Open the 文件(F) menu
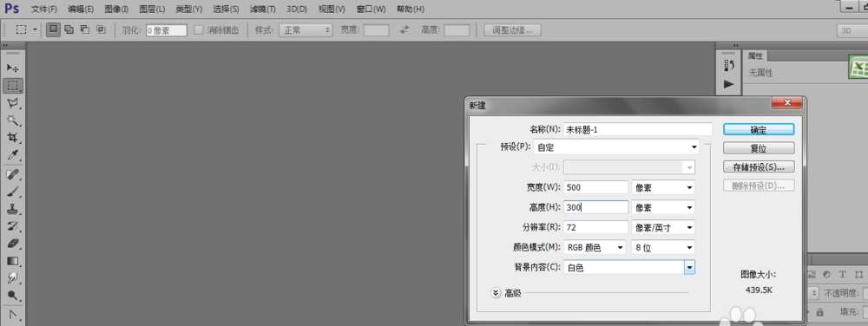The width and height of the screenshot is (868, 326). tap(44, 10)
